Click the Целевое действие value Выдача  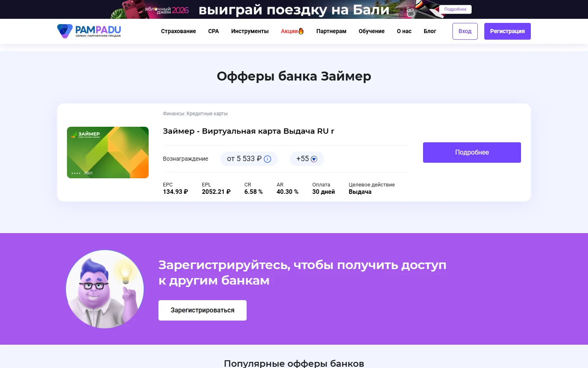(x=360, y=192)
